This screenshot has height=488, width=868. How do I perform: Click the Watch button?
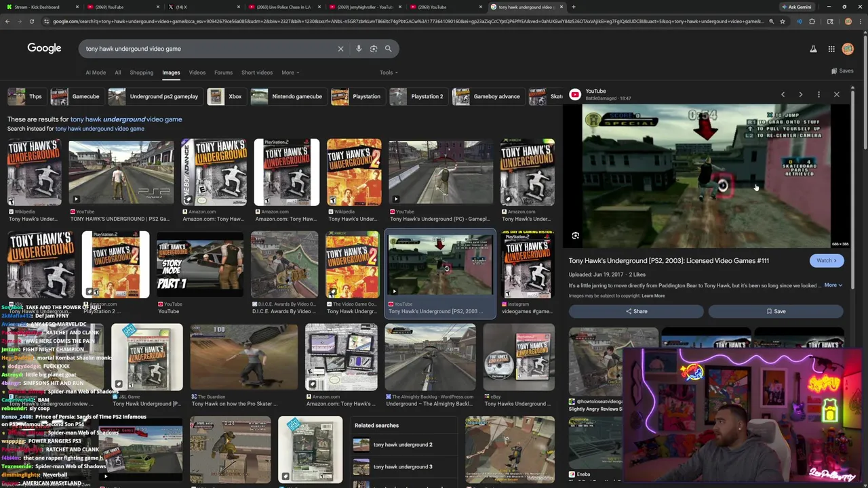826,260
